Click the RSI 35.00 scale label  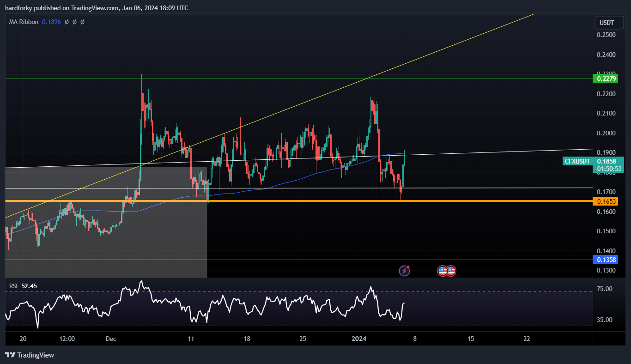click(x=605, y=319)
